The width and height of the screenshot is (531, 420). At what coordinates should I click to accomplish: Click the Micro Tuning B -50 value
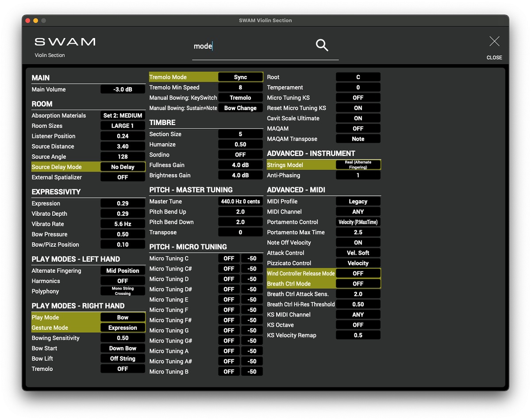click(x=252, y=372)
